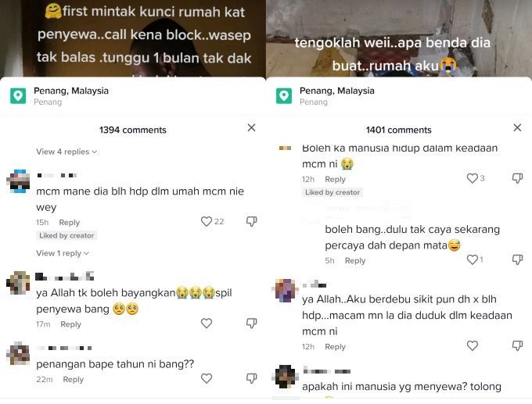Like the 'ya Allah tk boleh bayangkan' comment
532x404 pixels.
(207, 324)
